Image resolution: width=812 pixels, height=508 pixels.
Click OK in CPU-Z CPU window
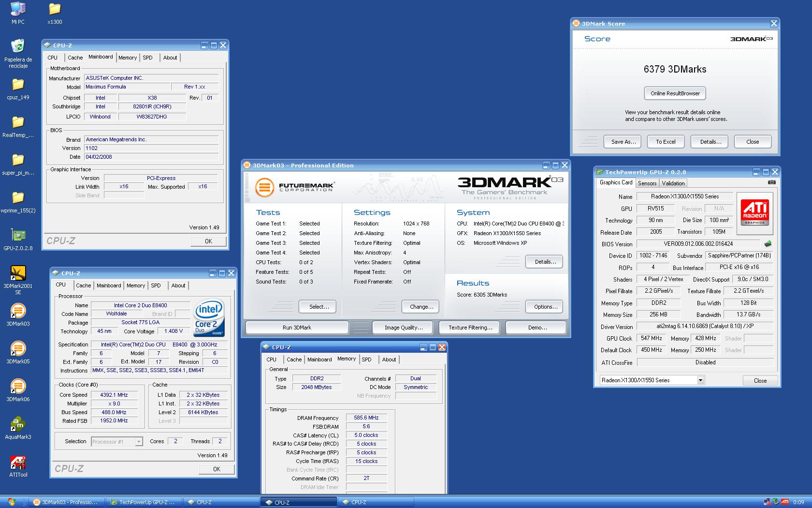click(x=217, y=469)
